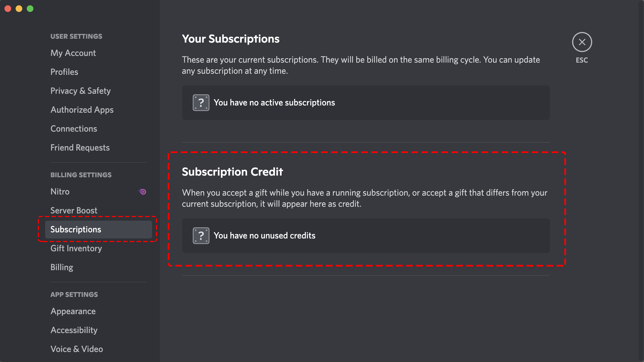The image size is (644, 362).
Task: Open the Authorized Apps page
Action: tap(82, 110)
